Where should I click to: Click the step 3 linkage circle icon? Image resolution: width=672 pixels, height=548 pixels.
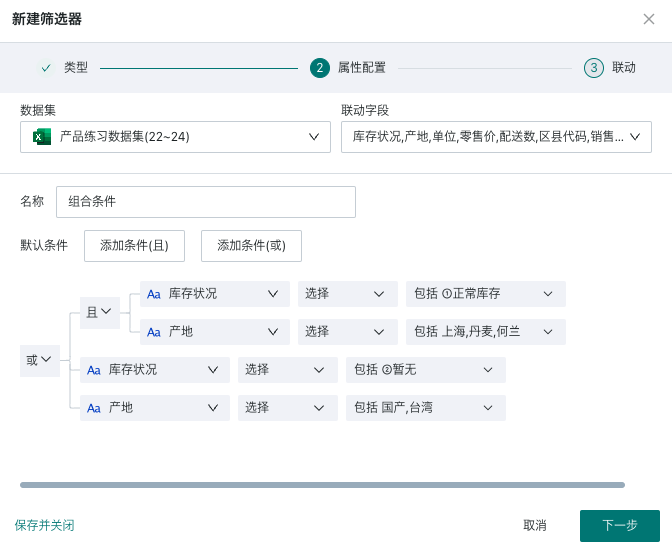click(594, 68)
